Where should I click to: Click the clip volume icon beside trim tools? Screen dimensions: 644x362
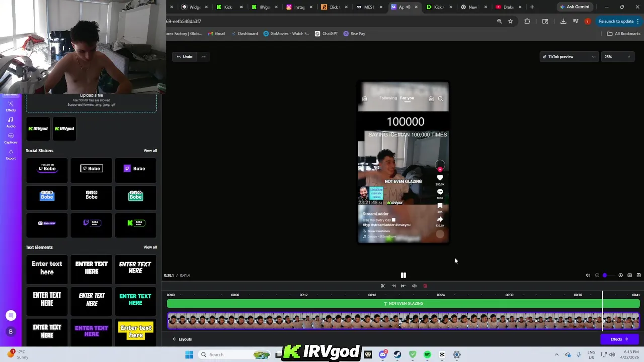click(414, 286)
